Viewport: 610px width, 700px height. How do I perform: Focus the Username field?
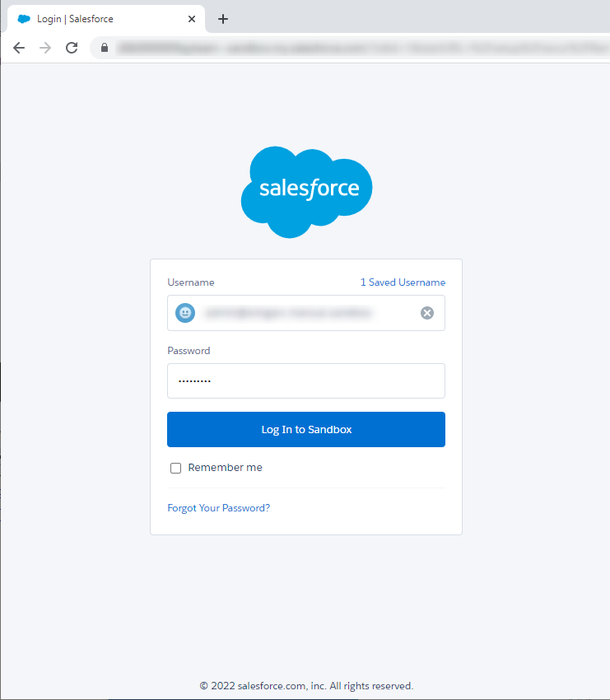coord(306,313)
